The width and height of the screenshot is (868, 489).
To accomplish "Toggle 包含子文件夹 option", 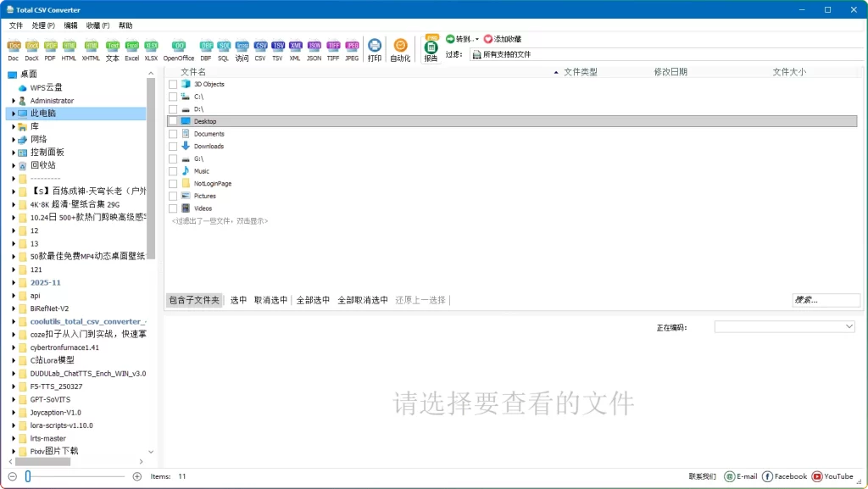I will [194, 300].
